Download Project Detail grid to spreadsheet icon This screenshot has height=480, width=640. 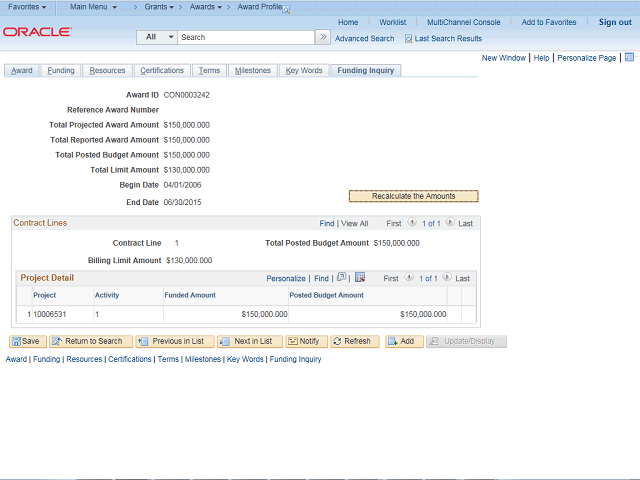360,277
